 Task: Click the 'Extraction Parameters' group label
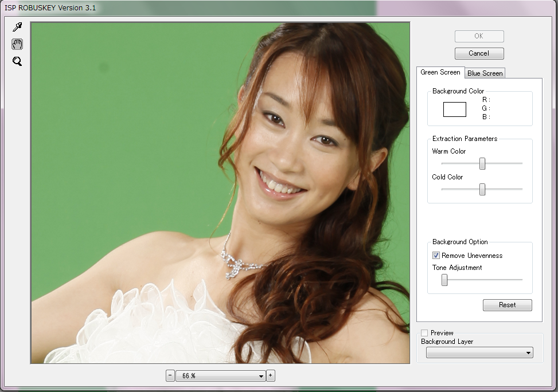[465, 139]
